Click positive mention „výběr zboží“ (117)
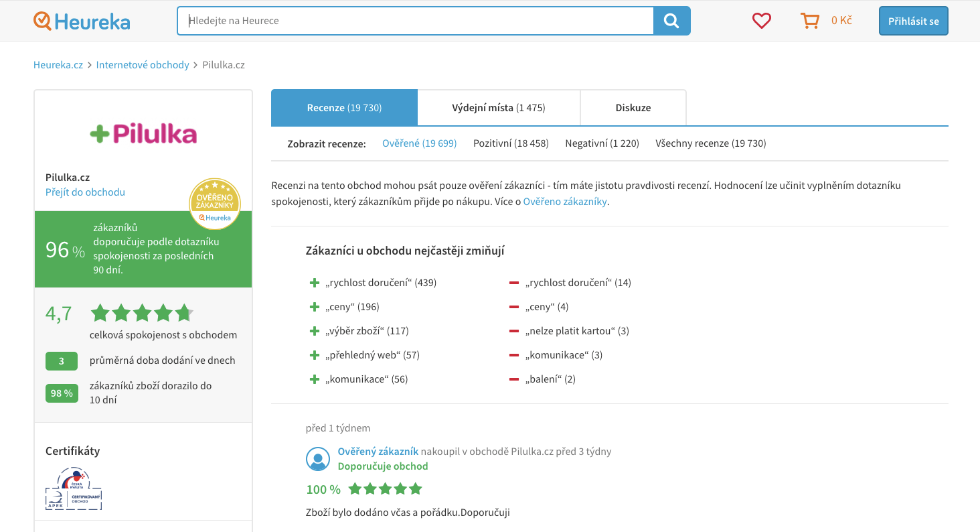Screen dimensions: 980x532 367,331
